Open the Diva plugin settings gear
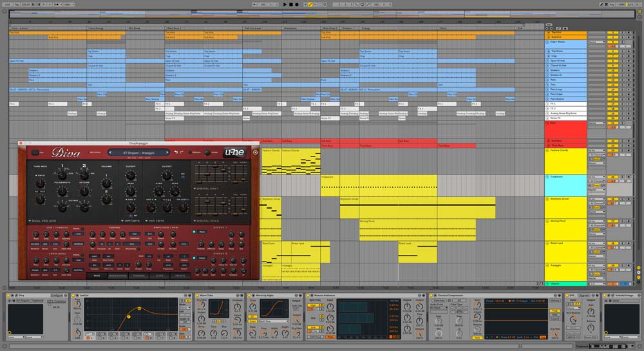Viewport: 644px width, 351px height. [x=256, y=153]
